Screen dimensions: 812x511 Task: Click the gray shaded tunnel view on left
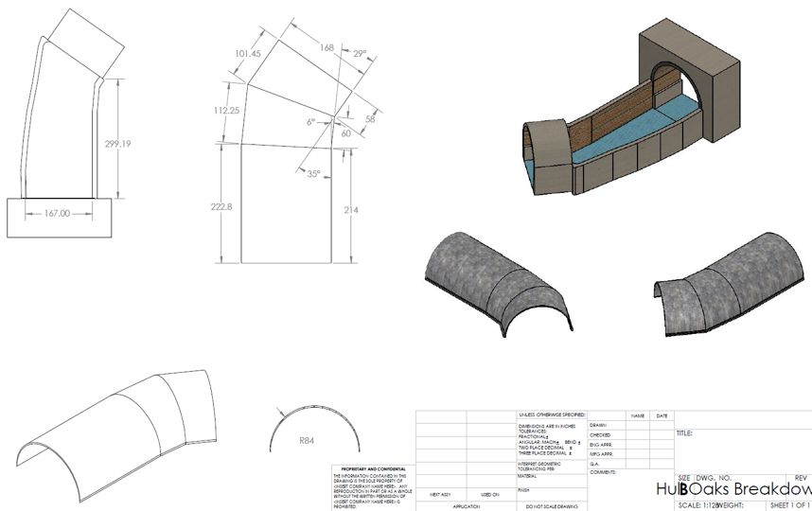tap(499, 281)
